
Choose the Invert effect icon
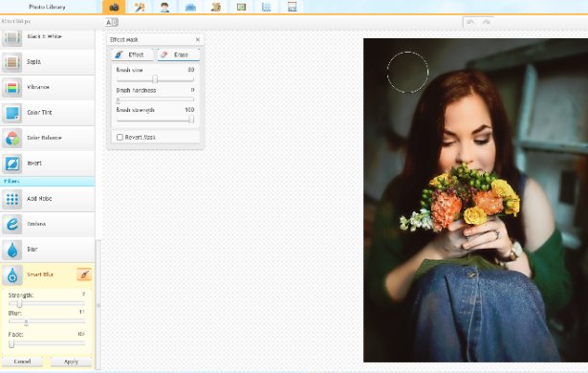[x=12, y=164]
